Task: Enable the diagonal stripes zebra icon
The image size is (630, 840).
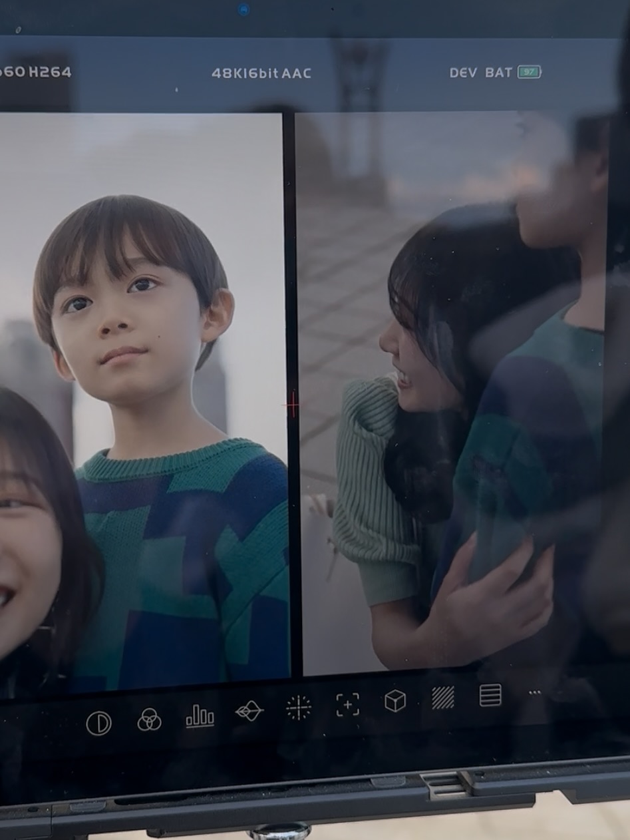Action: pyautogui.click(x=443, y=698)
